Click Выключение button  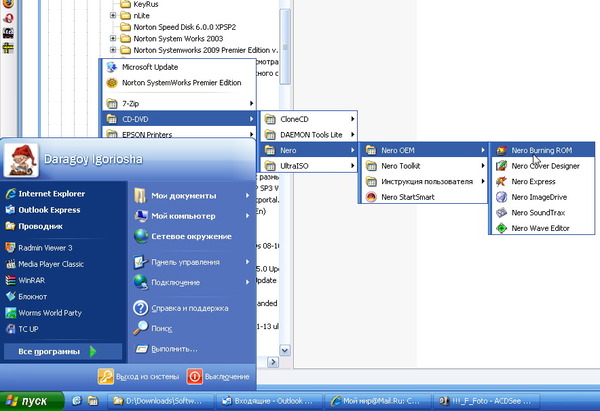pos(218,377)
